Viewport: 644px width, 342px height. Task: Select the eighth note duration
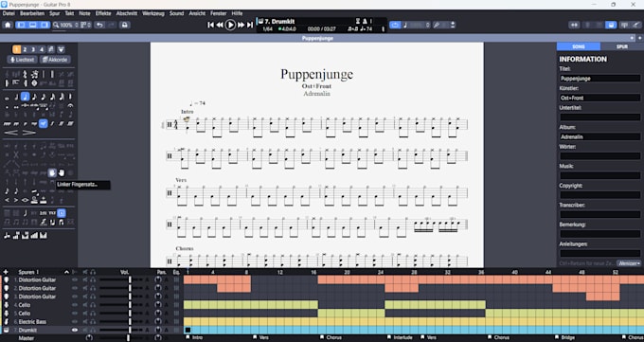[34, 97]
